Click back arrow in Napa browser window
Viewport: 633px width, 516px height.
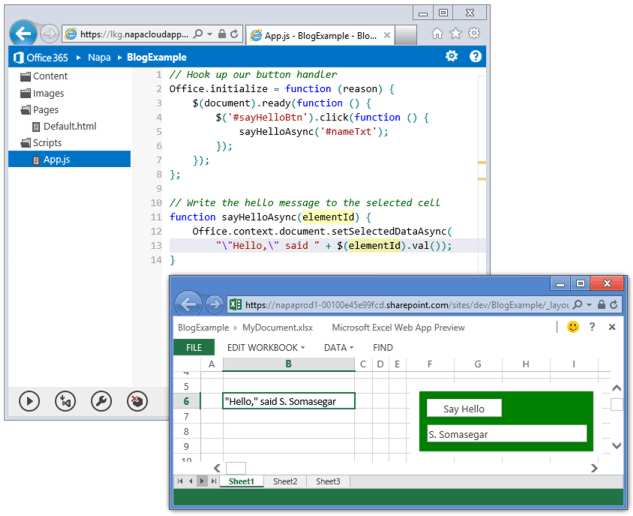point(23,33)
